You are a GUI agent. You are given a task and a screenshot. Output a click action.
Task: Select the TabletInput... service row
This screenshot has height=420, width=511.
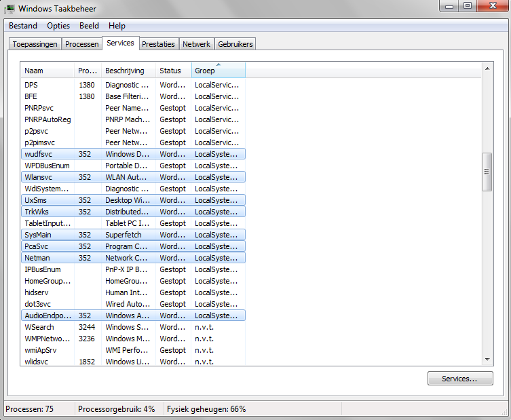(133, 223)
